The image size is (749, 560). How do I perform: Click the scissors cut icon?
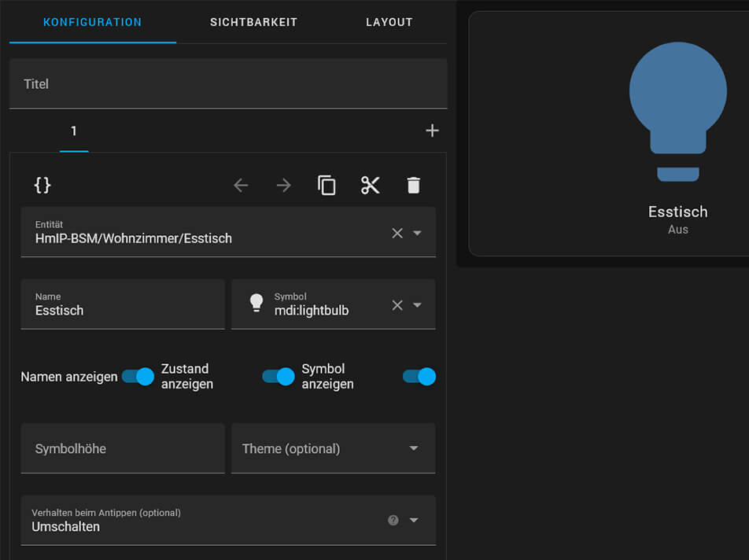(x=370, y=185)
